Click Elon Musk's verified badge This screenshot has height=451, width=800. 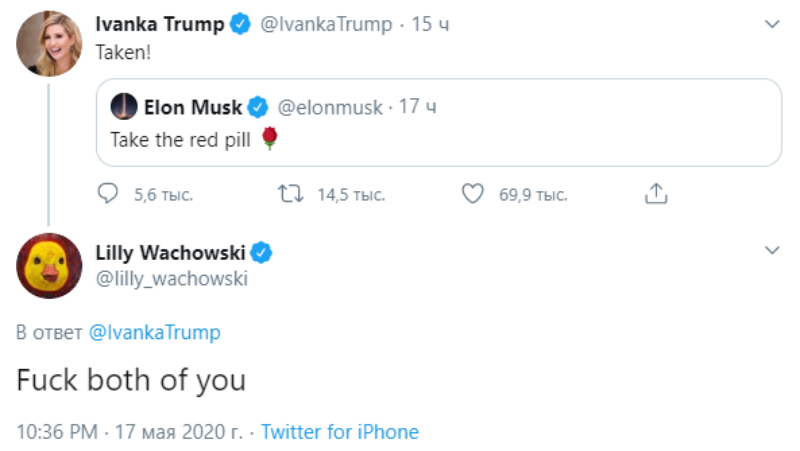pyautogui.click(x=258, y=107)
